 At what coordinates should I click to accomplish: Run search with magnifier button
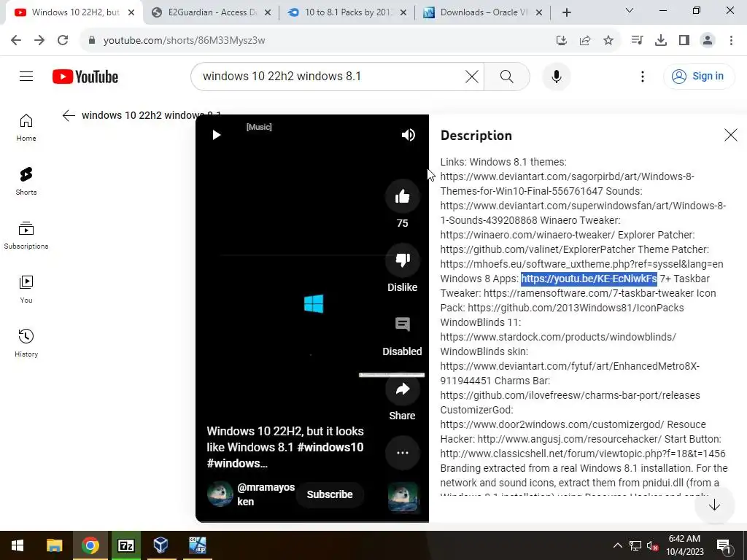point(507,76)
